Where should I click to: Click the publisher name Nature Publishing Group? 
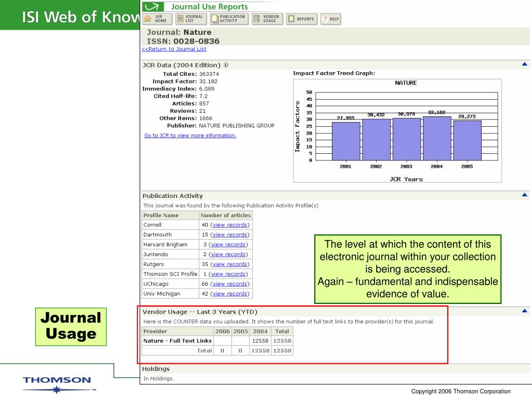tap(237, 126)
